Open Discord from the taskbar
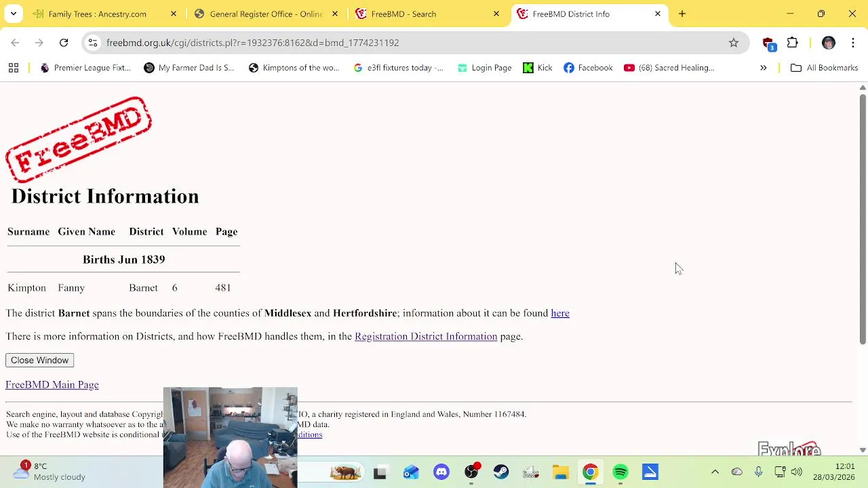868x488 pixels. coord(441,472)
